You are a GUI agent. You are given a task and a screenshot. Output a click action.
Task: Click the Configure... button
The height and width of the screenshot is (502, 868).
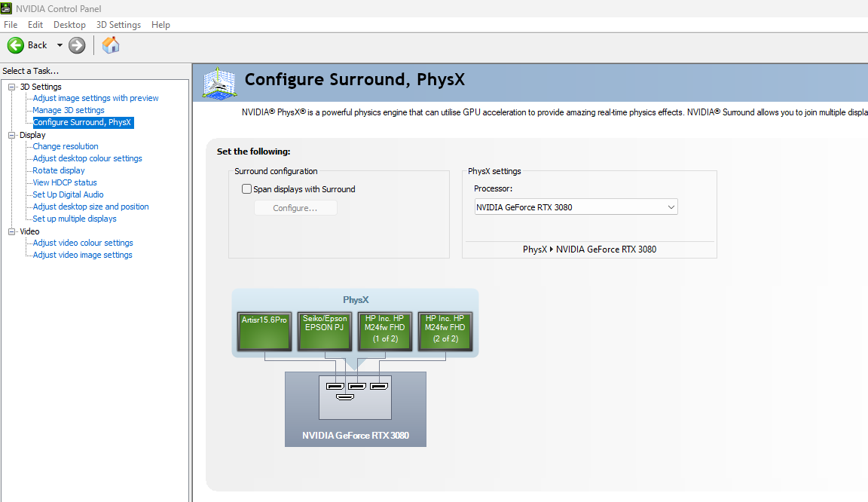pos(295,208)
